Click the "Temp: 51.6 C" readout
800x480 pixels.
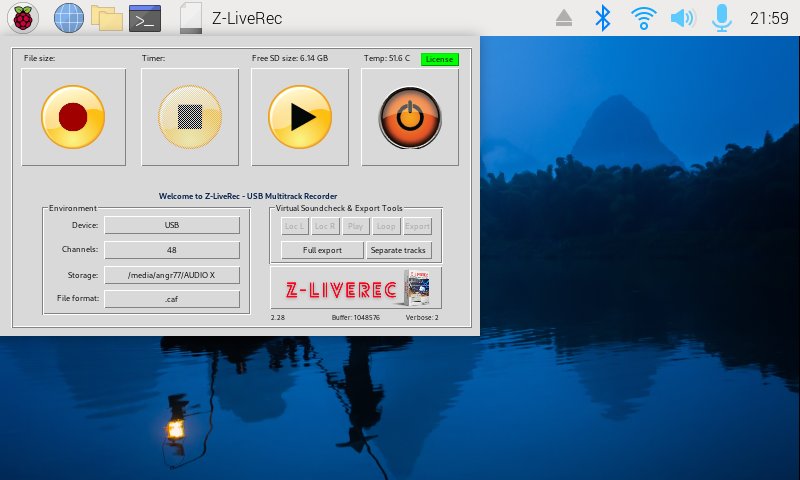tap(387, 58)
